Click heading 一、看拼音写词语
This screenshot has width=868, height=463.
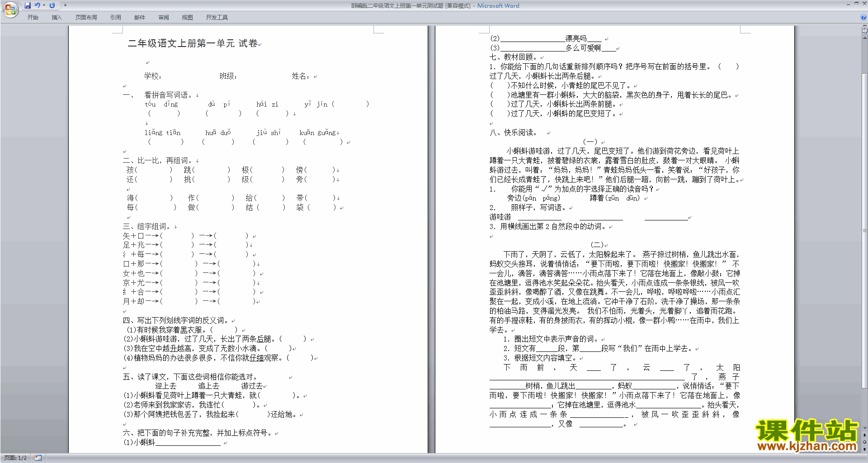[158, 95]
